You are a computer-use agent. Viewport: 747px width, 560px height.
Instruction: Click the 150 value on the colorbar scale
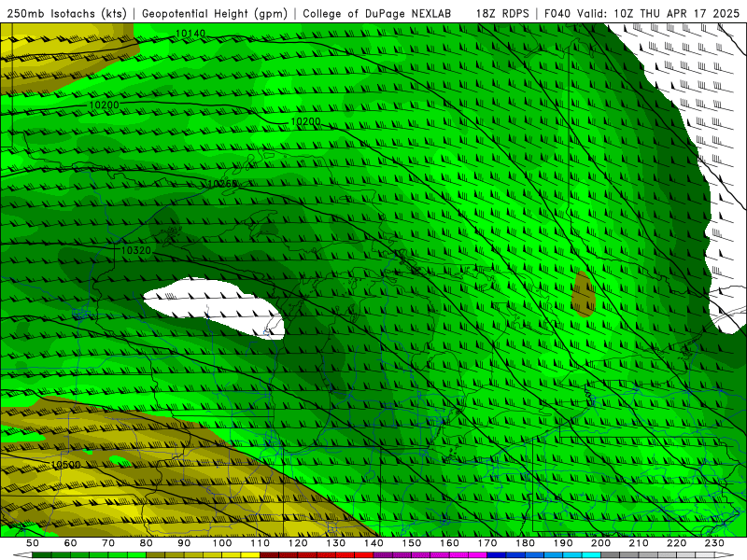pyautogui.click(x=412, y=543)
